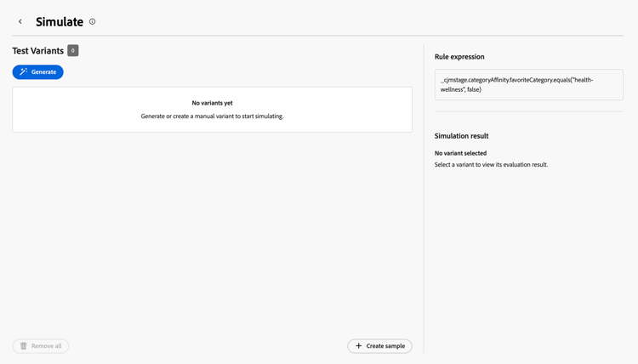Image resolution: width=638 pixels, height=364 pixels.
Task: Open the info icon next to Simulate
Action: pos(93,21)
